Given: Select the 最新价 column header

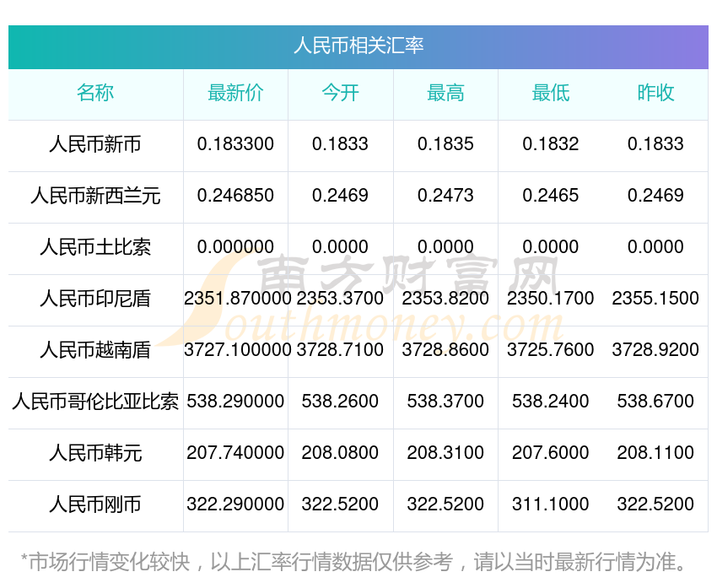Looking at the screenshot, I should 235,94.
